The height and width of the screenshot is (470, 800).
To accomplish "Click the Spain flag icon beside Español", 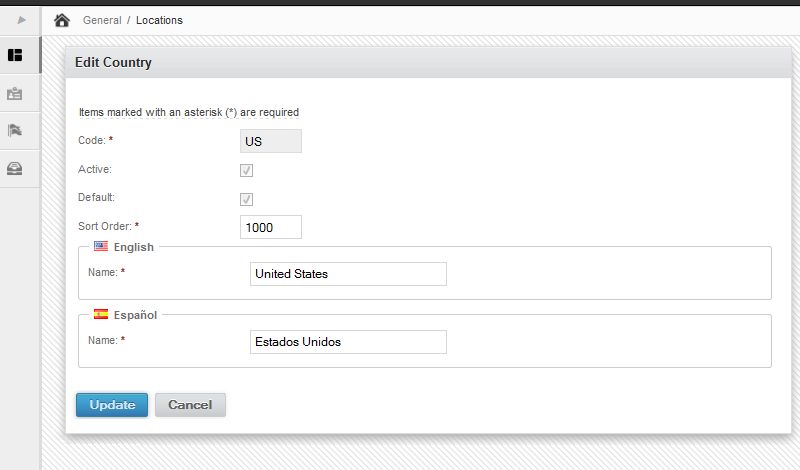I will (101, 314).
